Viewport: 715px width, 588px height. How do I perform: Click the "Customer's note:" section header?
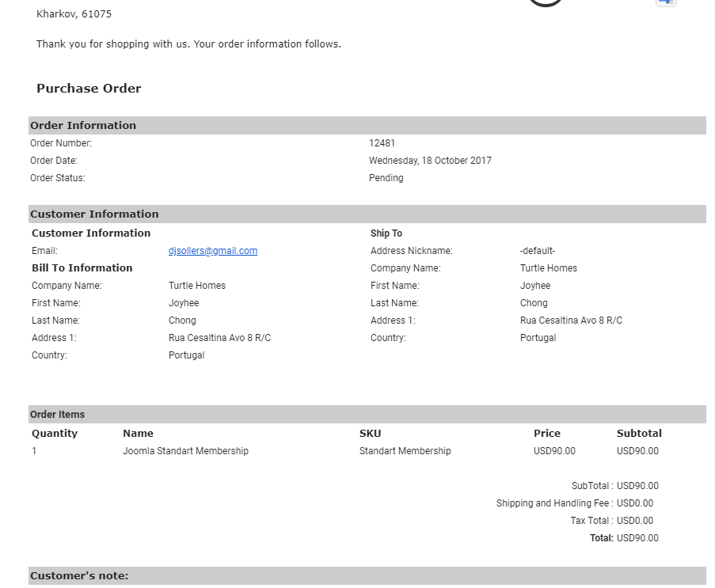click(367, 575)
